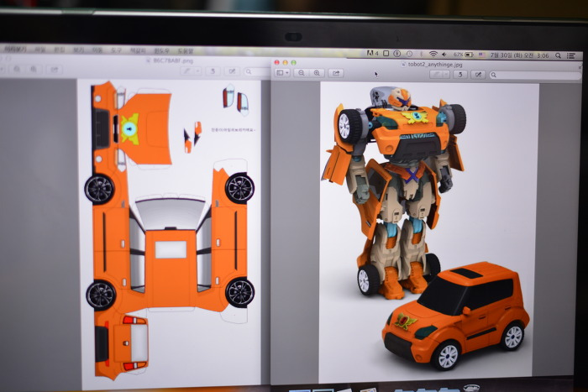588x392 pixels.
Task: Open the 보기 menu
Action: 78,50
